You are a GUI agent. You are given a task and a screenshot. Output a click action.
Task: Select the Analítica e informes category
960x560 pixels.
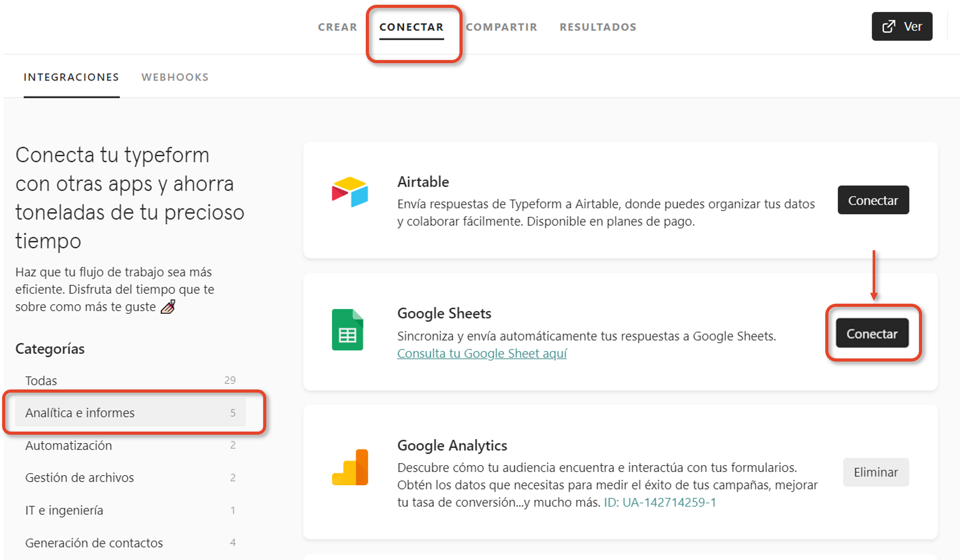coord(131,413)
